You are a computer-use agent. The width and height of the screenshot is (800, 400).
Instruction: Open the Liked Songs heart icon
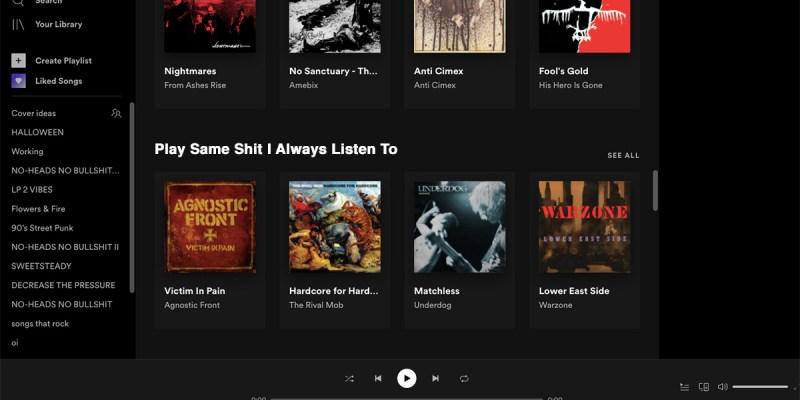point(18,81)
